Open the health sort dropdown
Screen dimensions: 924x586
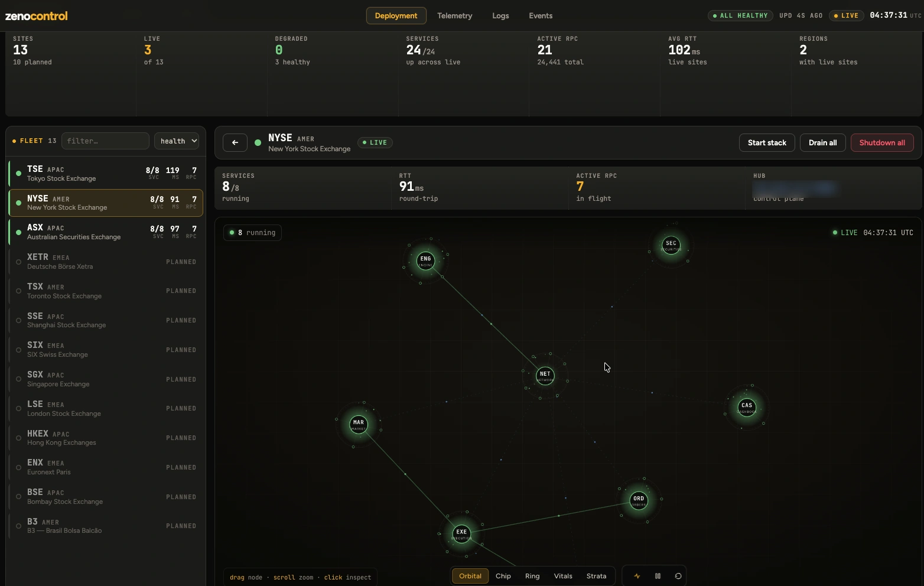[x=177, y=141]
